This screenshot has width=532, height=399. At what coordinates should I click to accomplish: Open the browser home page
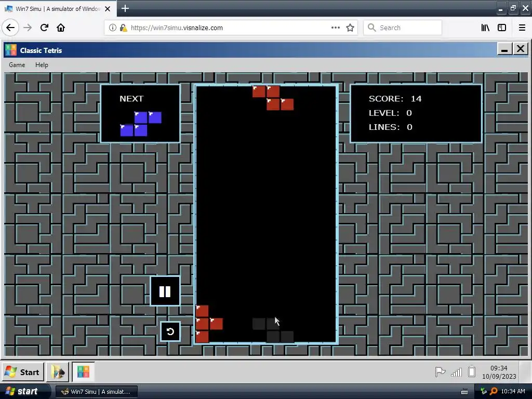click(x=61, y=28)
